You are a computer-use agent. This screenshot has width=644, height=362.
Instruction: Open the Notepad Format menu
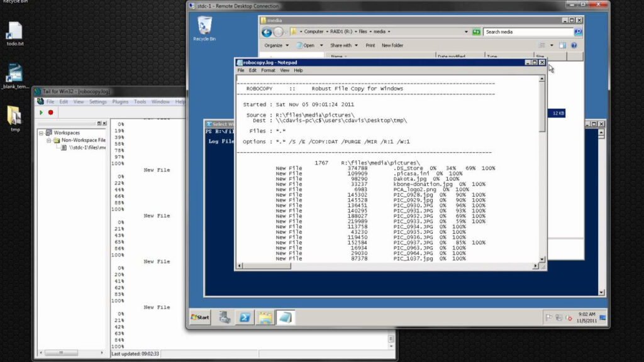coord(268,70)
